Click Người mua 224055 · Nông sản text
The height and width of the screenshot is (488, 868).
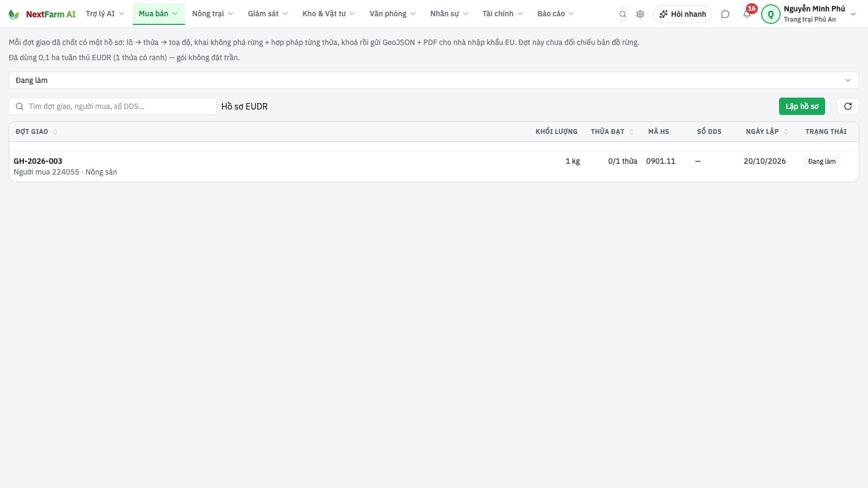pos(65,172)
